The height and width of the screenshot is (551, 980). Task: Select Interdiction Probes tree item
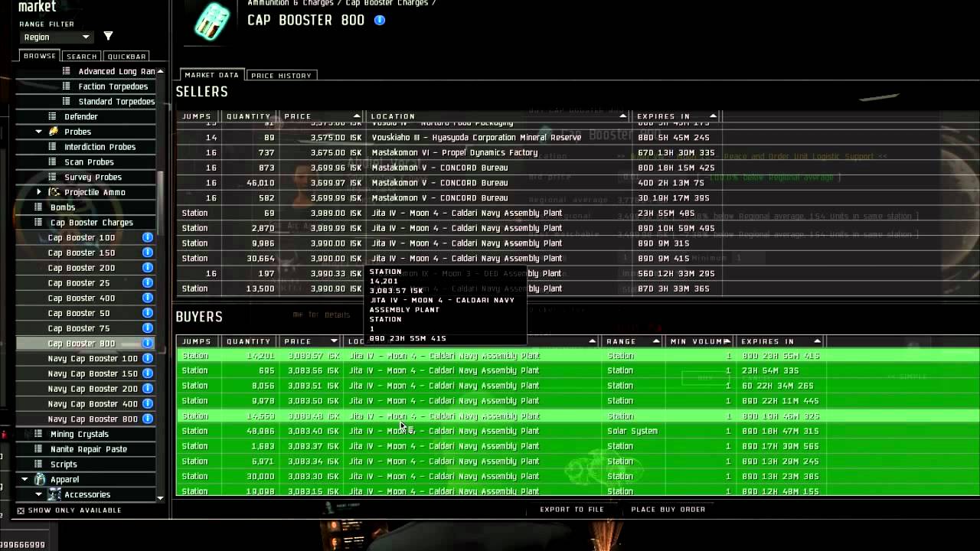pyautogui.click(x=100, y=147)
